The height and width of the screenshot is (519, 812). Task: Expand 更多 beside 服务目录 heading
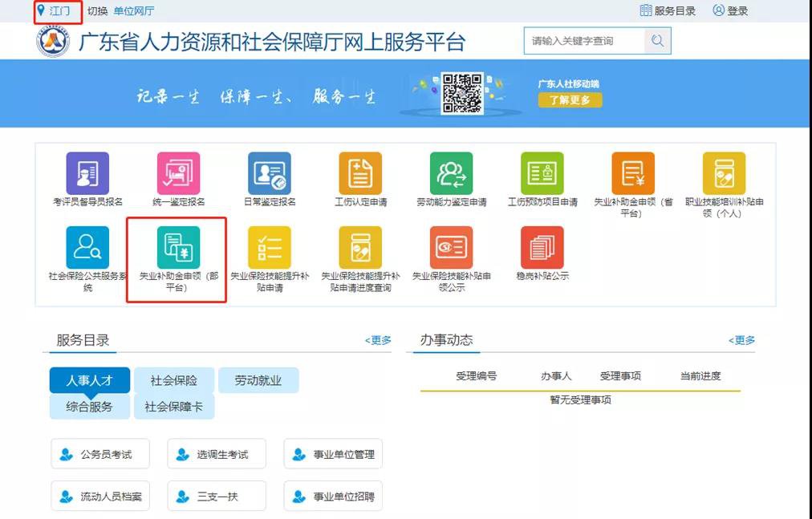pyautogui.click(x=378, y=340)
